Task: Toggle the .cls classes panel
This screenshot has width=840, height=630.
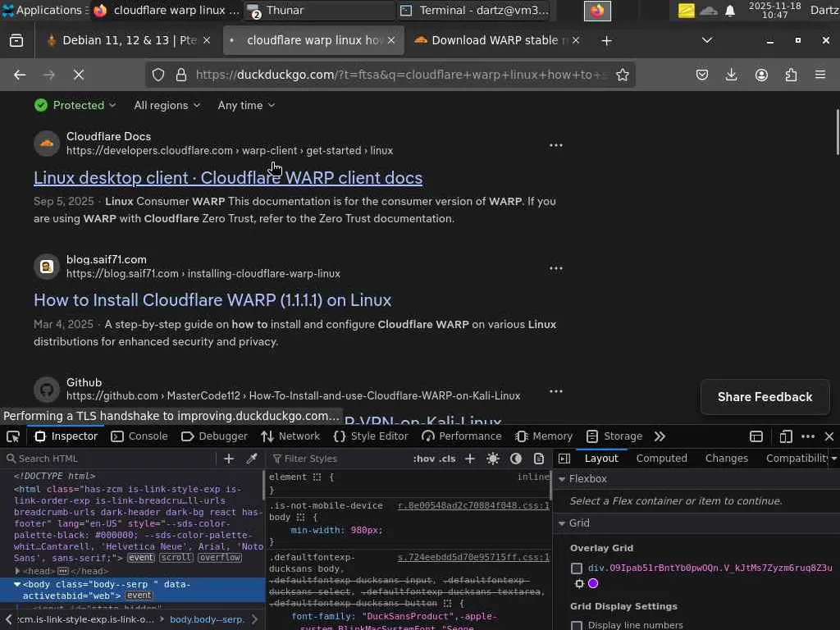Action: [x=447, y=459]
